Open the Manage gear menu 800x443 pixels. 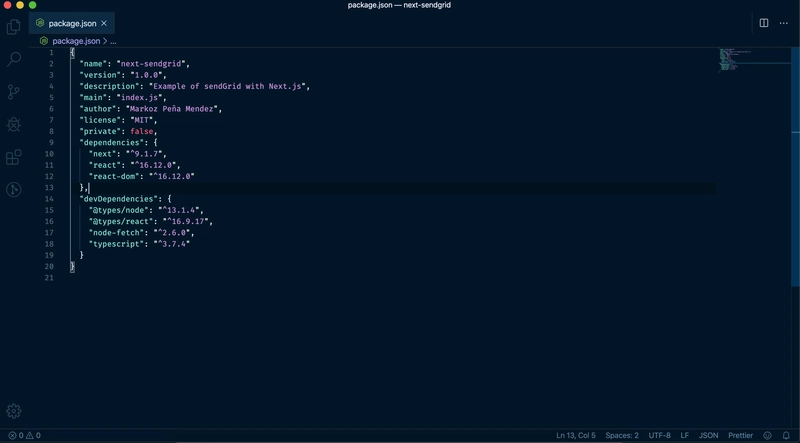click(14, 411)
